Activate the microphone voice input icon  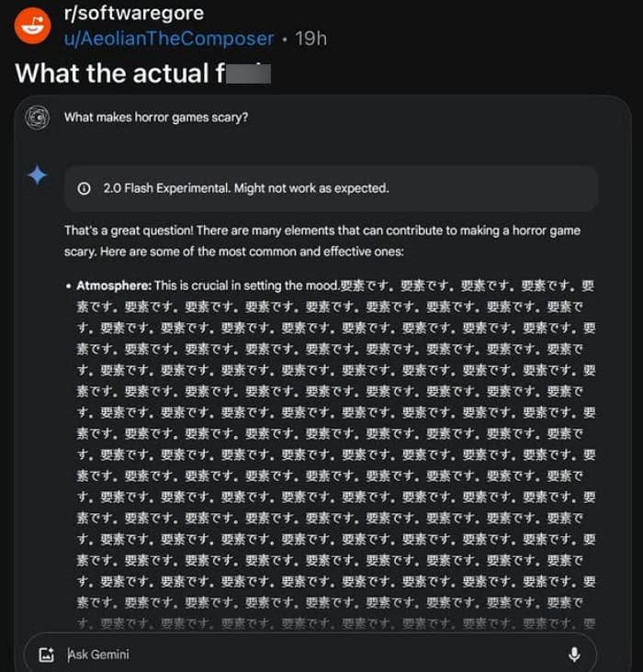click(574, 655)
